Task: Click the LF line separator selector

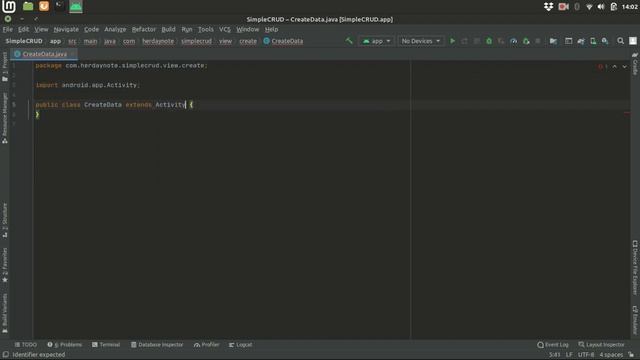Action: pos(569,355)
